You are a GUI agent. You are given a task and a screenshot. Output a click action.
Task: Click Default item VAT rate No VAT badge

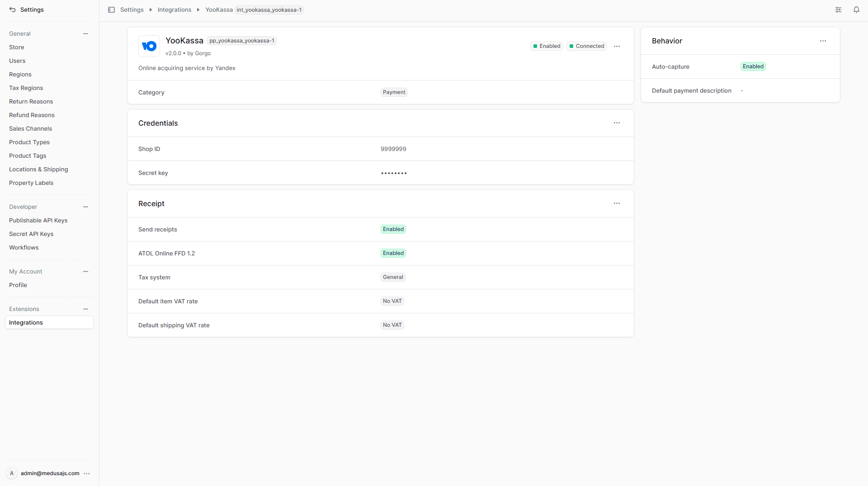(x=392, y=301)
